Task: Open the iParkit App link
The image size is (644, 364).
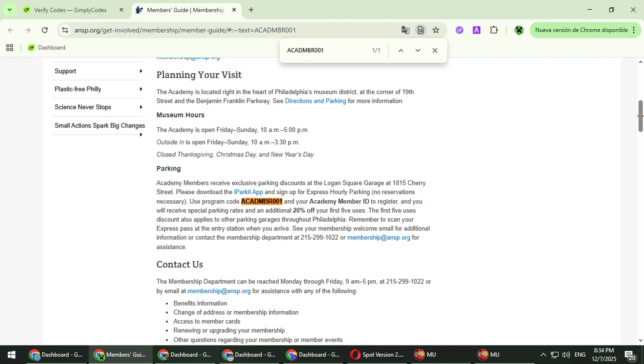Action: point(249,192)
